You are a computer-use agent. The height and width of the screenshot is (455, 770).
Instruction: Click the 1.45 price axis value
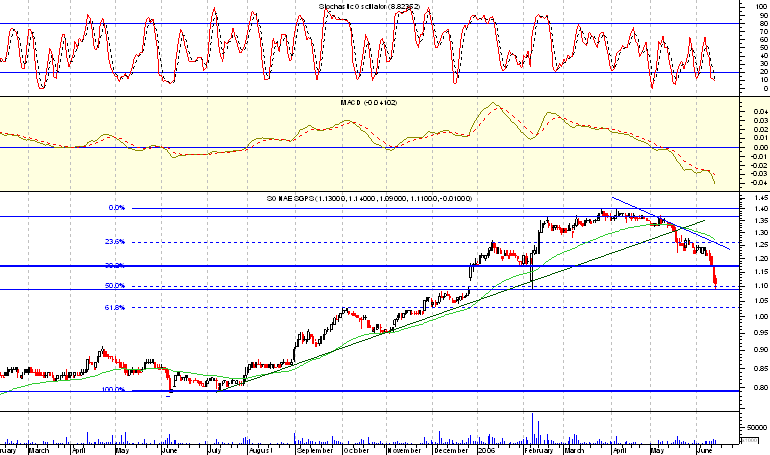[x=763, y=198]
